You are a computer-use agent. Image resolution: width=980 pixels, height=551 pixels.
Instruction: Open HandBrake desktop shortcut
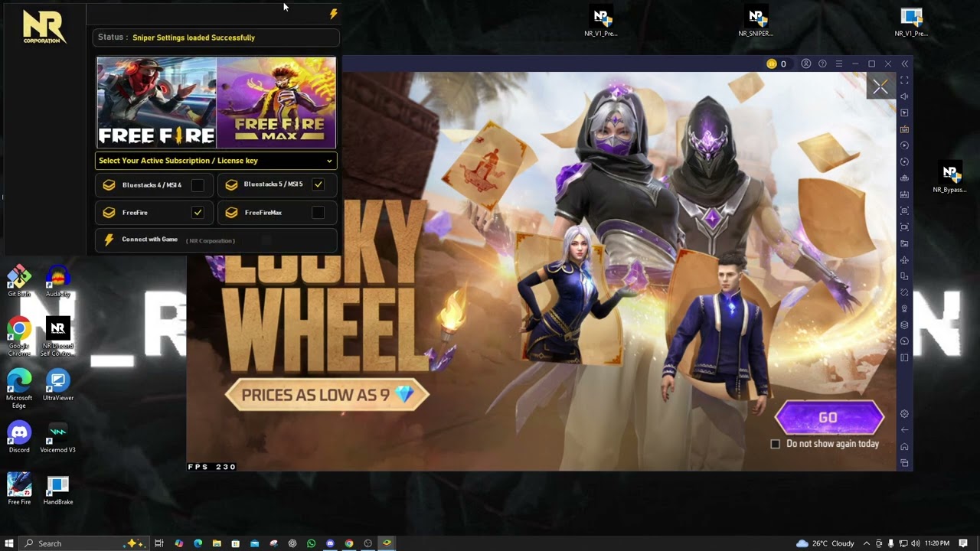(57, 490)
